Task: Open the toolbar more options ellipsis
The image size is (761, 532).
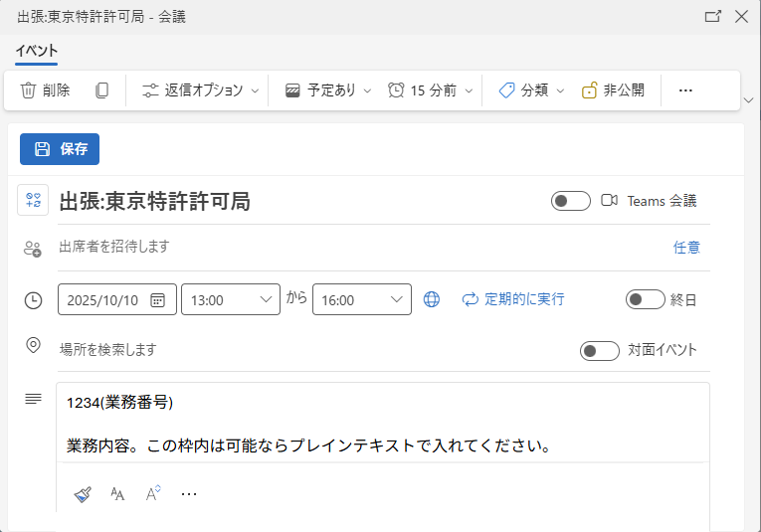Action: click(685, 90)
